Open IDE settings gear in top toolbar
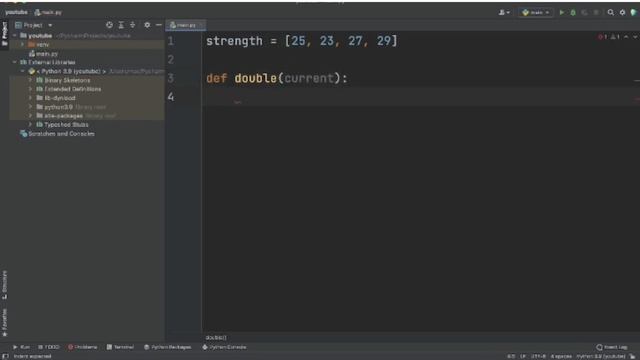The image size is (640, 360). (622, 13)
